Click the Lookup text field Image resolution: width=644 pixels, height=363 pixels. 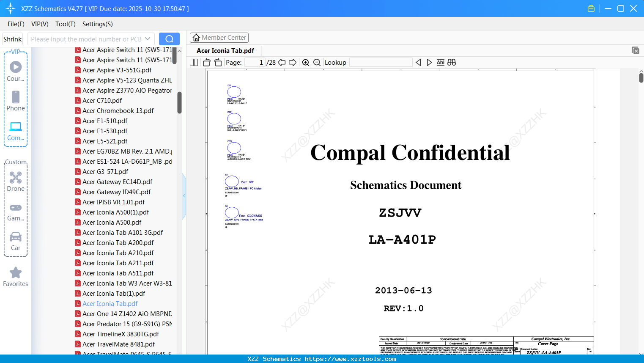click(381, 63)
